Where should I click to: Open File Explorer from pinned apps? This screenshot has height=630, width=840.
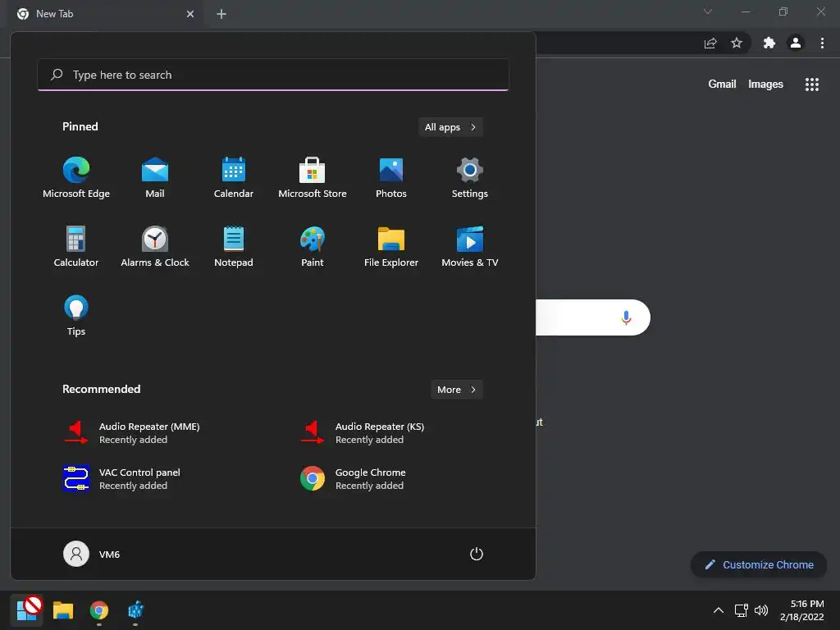[x=391, y=246]
